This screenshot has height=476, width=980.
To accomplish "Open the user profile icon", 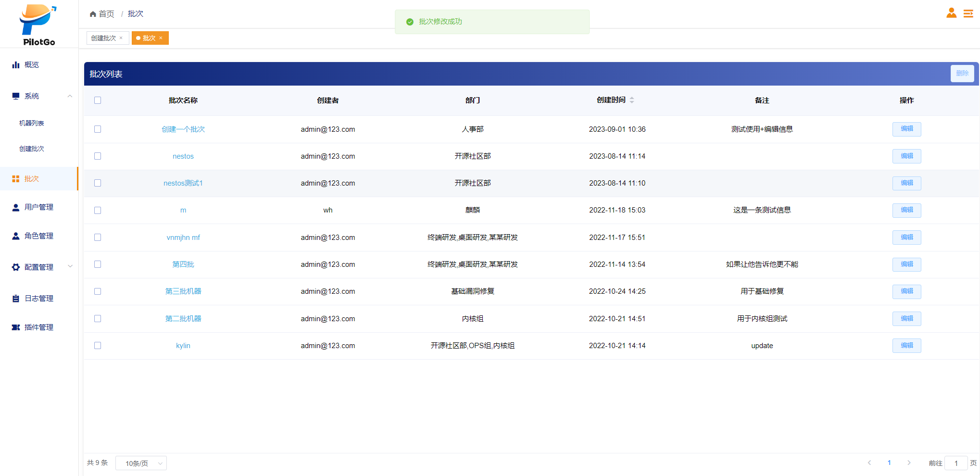I will 951,13.
